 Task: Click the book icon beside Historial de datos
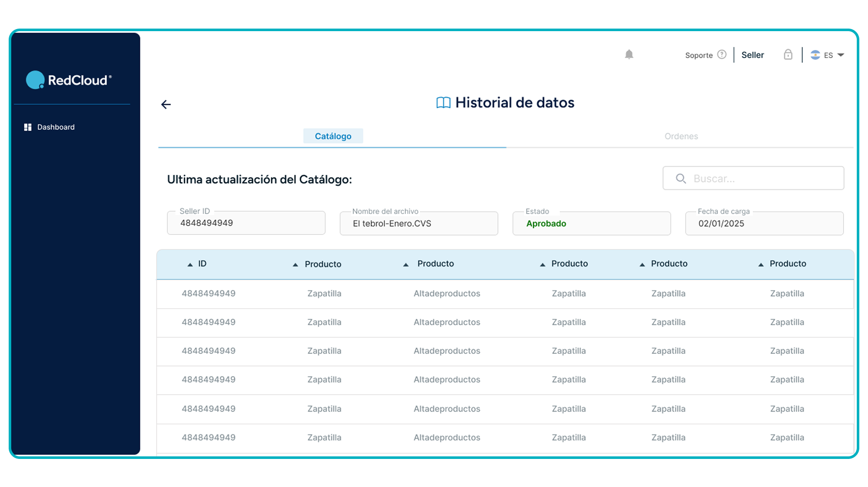(x=443, y=103)
